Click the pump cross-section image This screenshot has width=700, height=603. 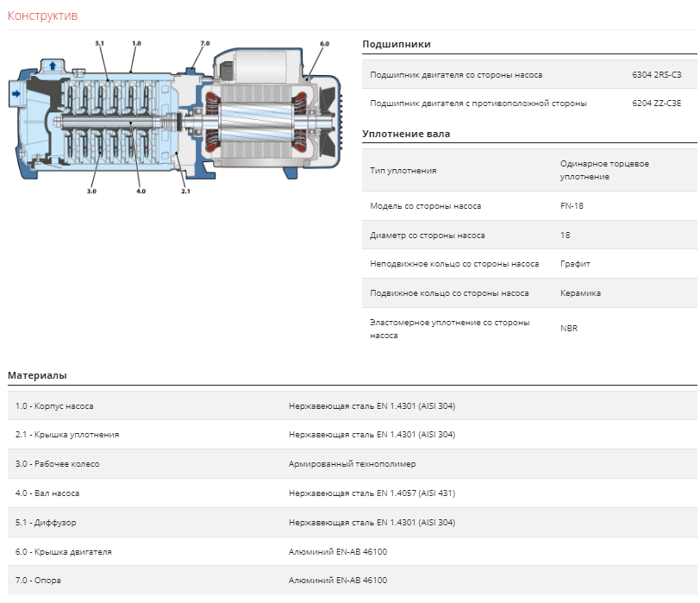176,117
